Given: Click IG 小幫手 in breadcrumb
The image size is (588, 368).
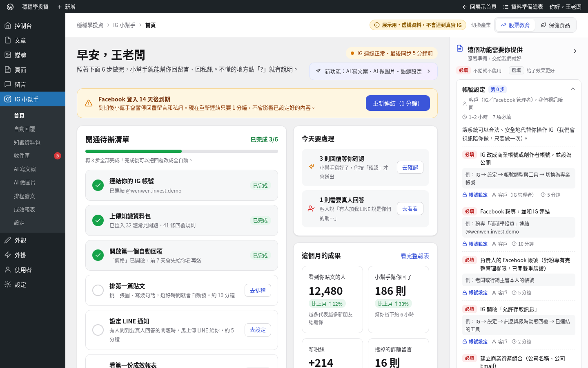Looking at the screenshot, I should tap(124, 25).
